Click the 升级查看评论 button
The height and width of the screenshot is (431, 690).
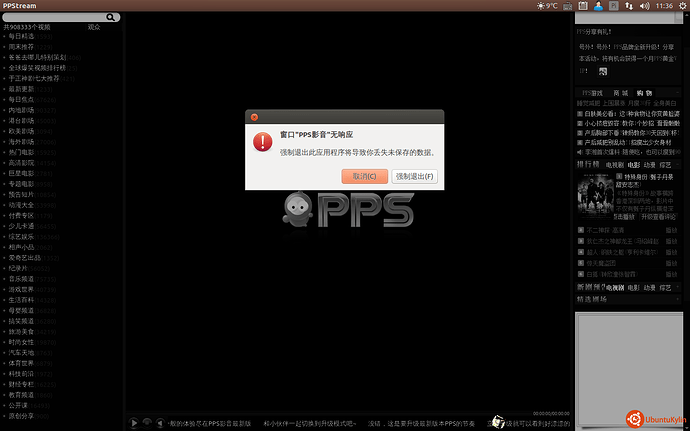(x=658, y=217)
